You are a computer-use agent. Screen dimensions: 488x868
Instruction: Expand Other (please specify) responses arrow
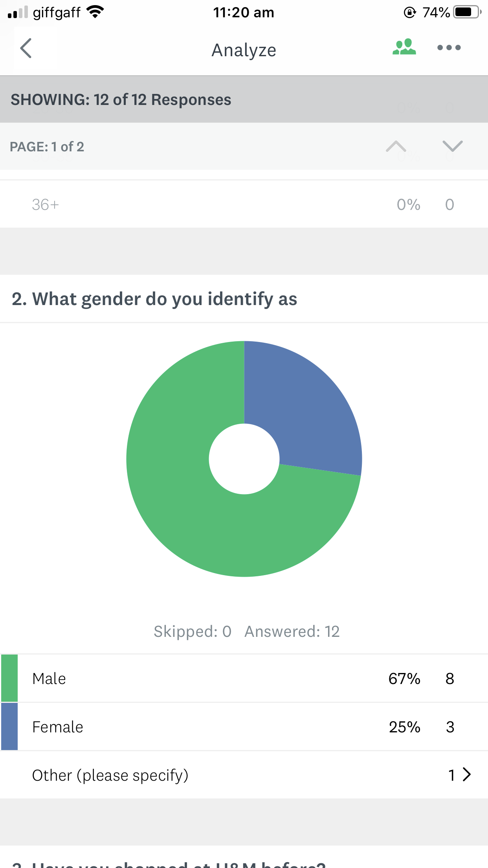[x=466, y=774]
